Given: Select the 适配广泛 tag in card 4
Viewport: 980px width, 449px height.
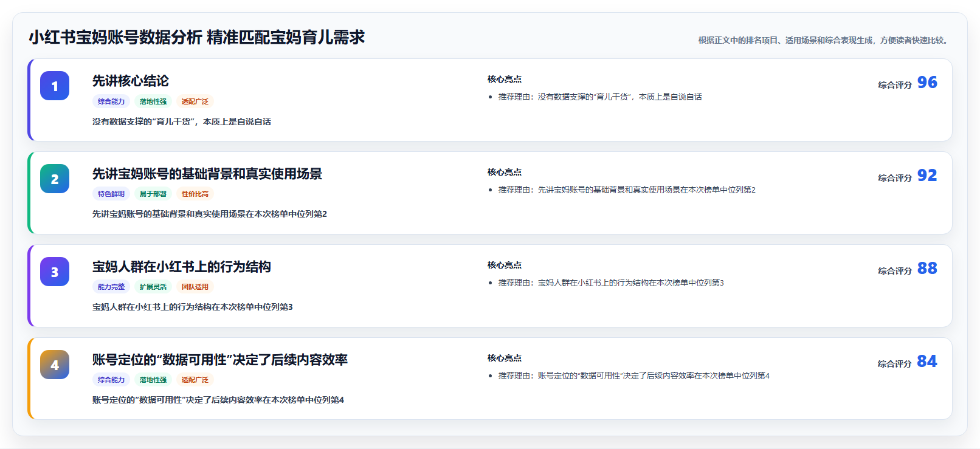Looking at the screenshot, I should pos(195,380).
